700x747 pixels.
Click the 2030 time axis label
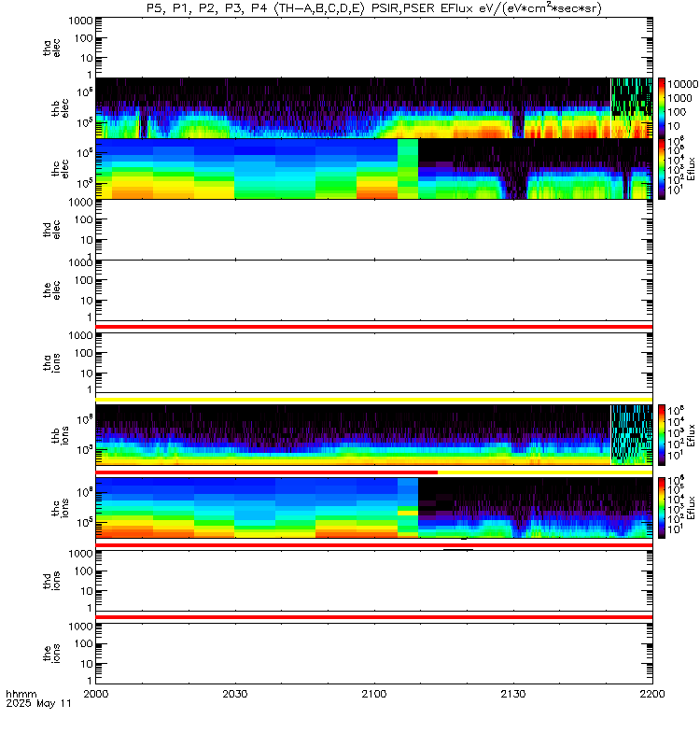235,694
